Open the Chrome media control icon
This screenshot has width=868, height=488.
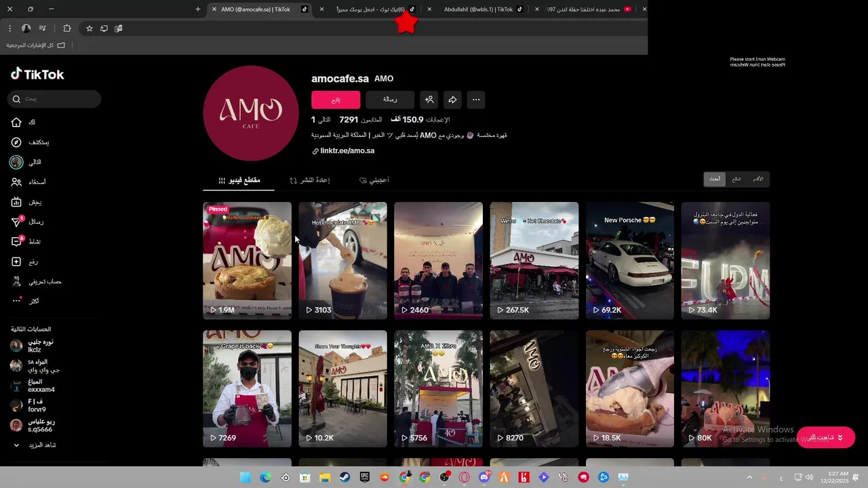click(43, 28)
